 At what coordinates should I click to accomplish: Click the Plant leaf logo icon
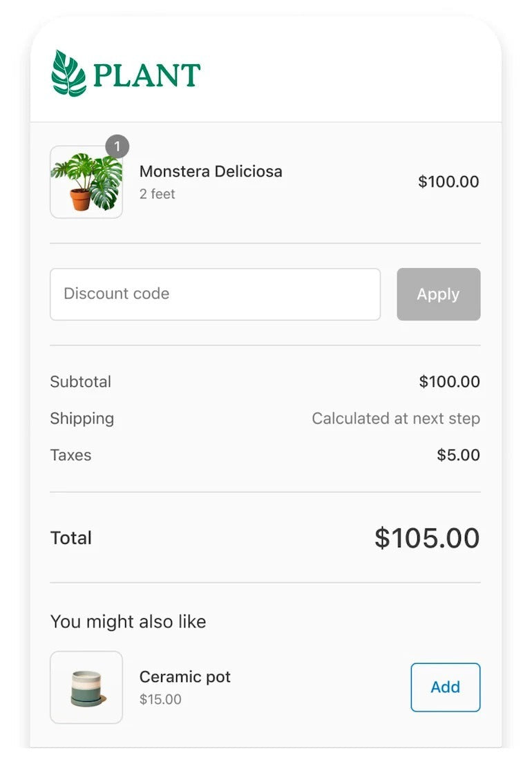pos(68,73)
